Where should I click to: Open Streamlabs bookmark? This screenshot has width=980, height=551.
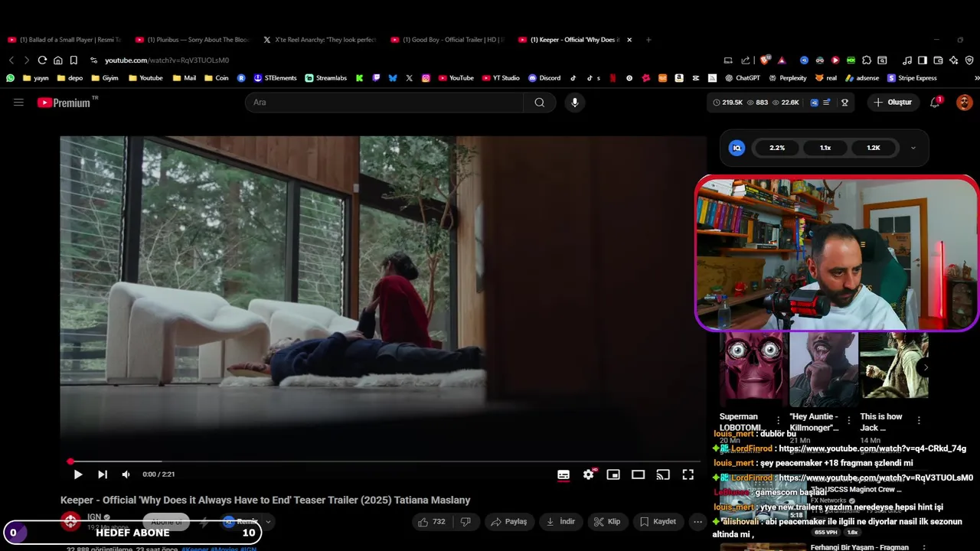click(x=326, y=78)
